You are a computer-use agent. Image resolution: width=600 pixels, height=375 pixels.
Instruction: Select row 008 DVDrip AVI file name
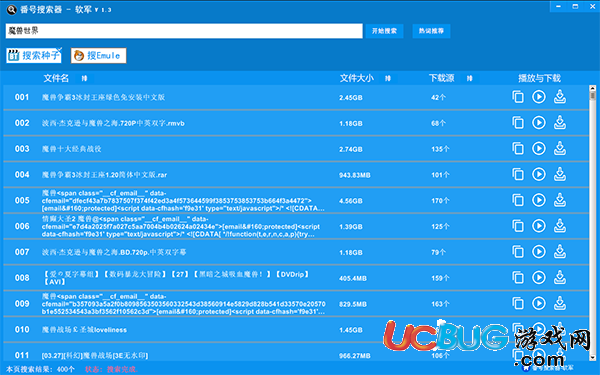(176, 278)
